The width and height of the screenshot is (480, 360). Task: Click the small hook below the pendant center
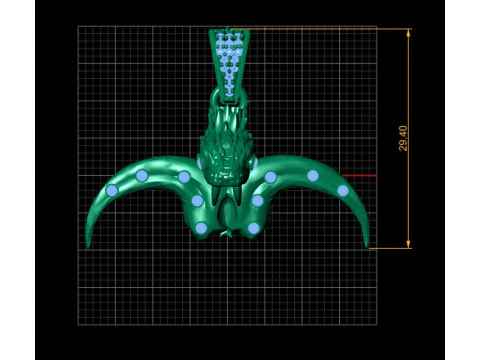point(226,233)
